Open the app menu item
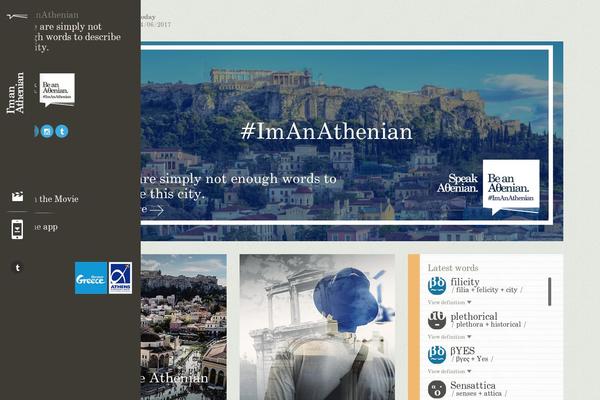Screen dimensions: 600x400 coord(46,227)
